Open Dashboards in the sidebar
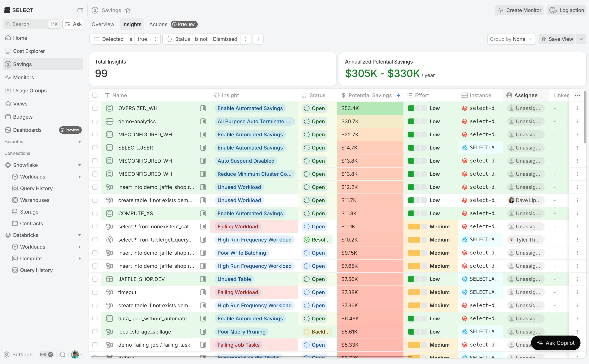The height and width of the screenshot is (364, 589). pos(43,130)
